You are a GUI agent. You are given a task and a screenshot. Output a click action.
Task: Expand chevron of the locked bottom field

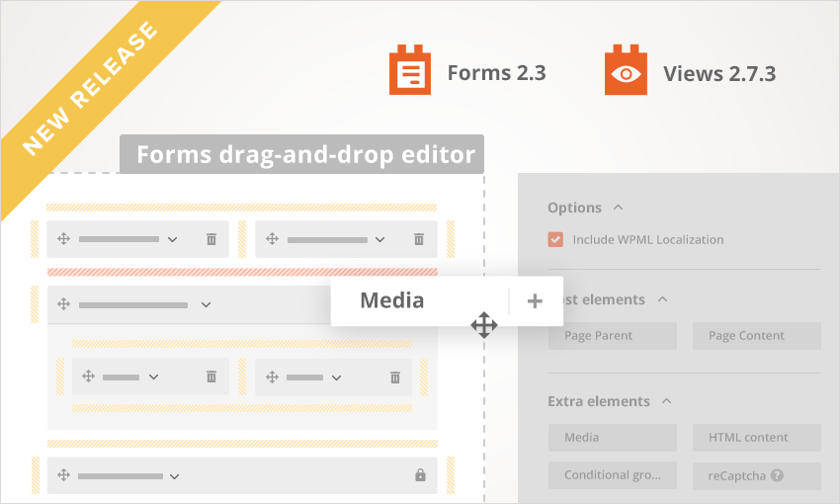[174, 476]
